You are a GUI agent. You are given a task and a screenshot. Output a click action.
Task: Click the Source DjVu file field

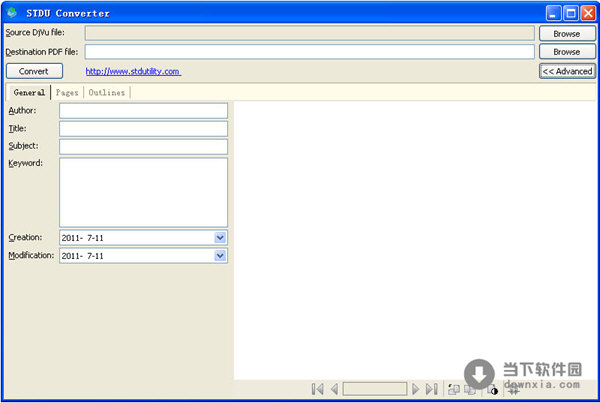coord(310,33)
